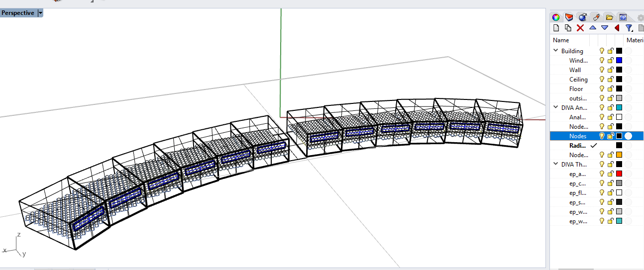Click the lock icon of ep_a... layer

pyautogui.click(x=610, y=174)
